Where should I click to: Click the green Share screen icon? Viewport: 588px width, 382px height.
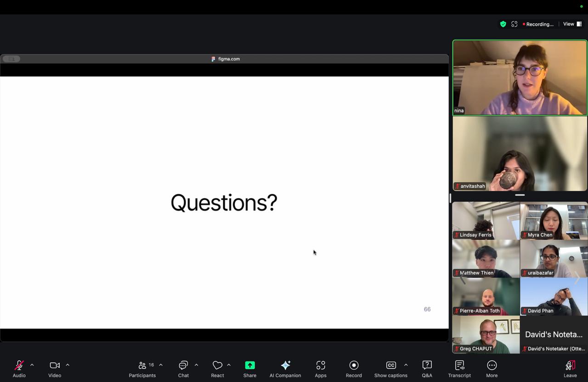250,365
